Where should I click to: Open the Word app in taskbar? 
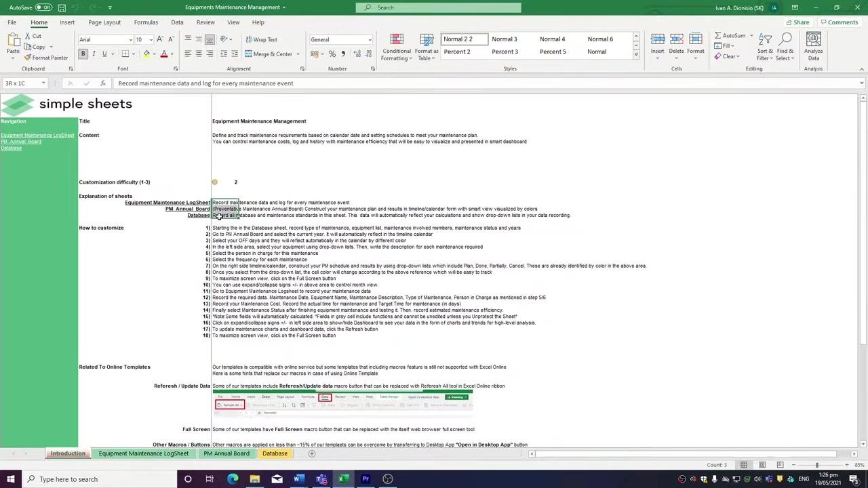point(299,479)
